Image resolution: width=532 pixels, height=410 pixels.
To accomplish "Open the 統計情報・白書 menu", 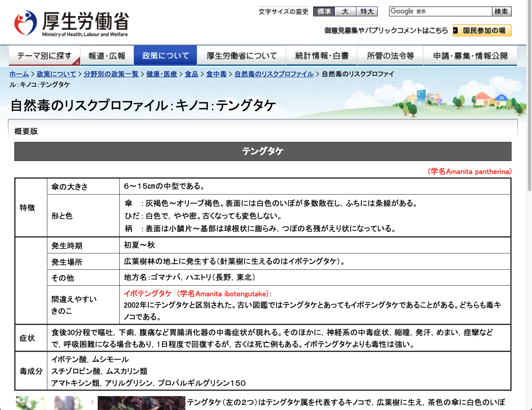I will click(321, 56).
